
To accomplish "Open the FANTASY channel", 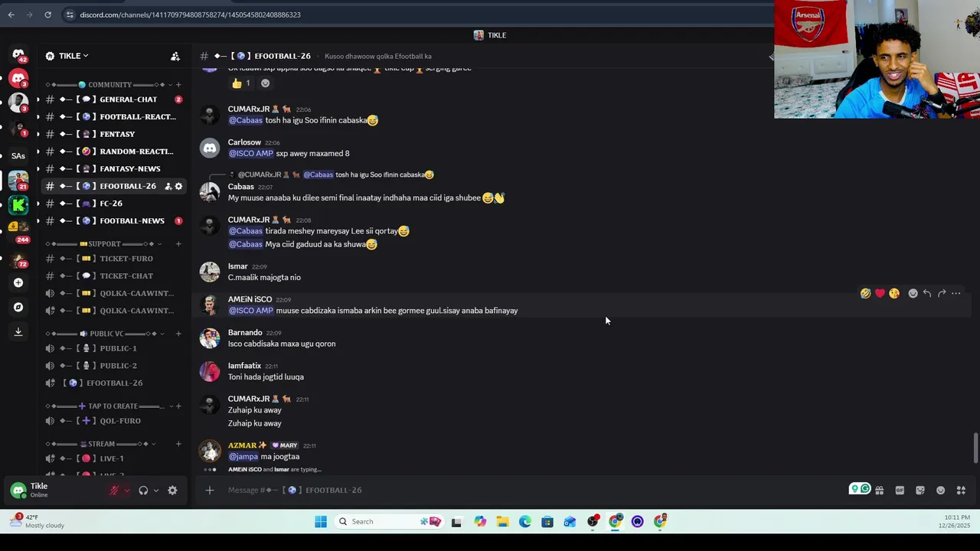I will click(113, 134).
